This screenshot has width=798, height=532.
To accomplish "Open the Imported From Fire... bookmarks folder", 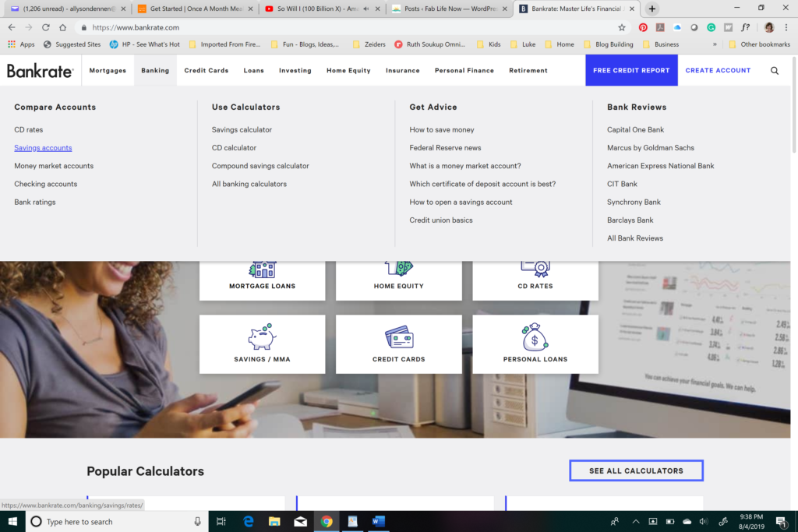I will click(224, 44).
